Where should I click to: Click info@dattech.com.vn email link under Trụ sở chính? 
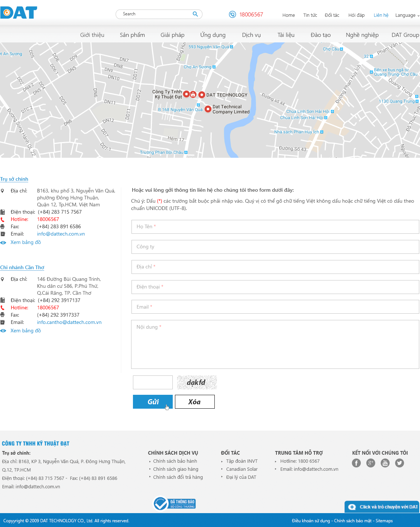point(61,234)
